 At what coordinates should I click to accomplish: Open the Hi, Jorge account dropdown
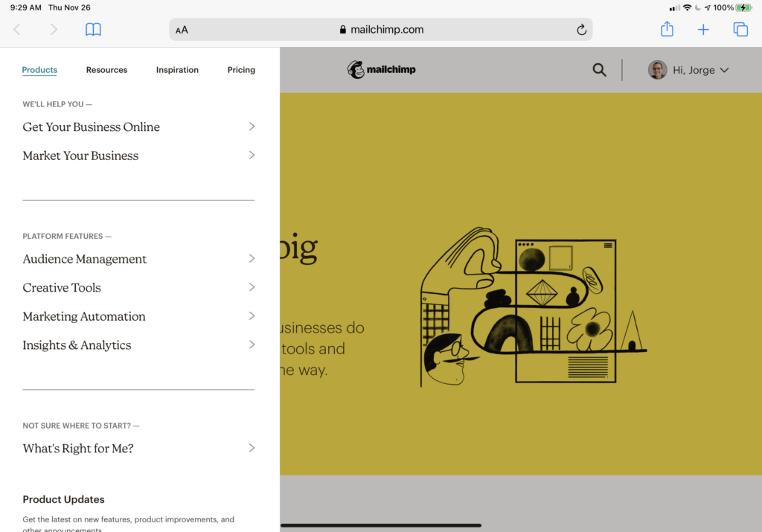click(700, 70)
